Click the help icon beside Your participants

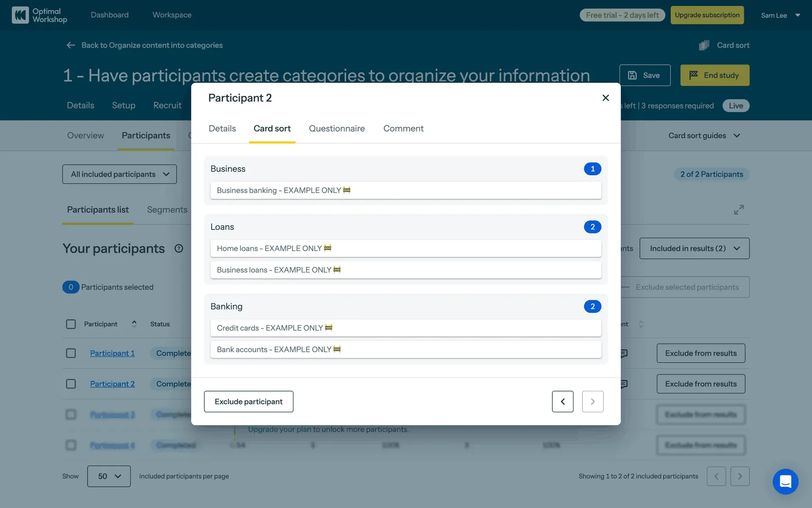tap(178, 248)
